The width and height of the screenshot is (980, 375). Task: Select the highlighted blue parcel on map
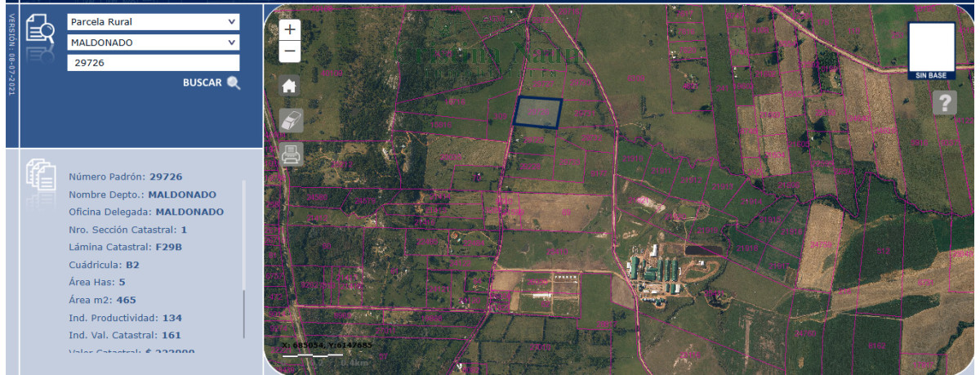[538, 114]
